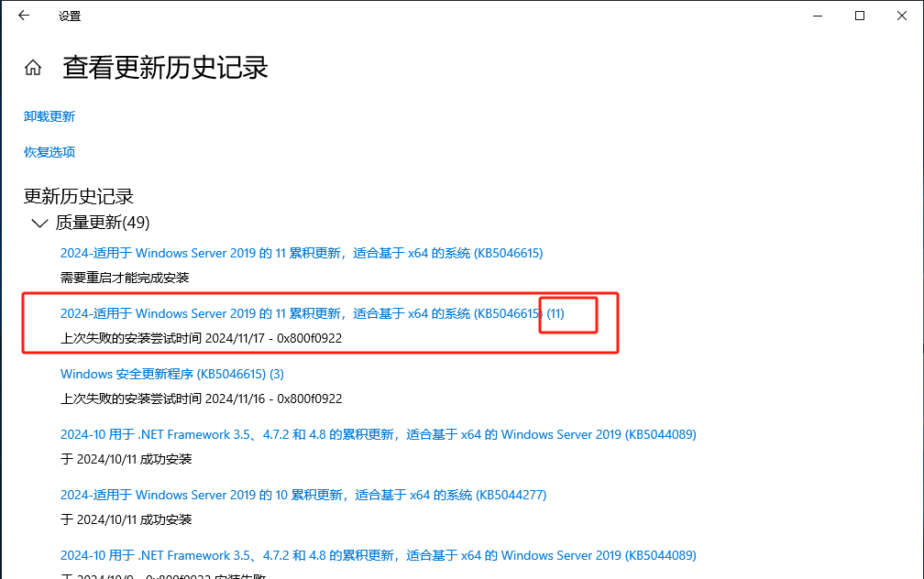Click the 查看更新历史记录 page title
The image size is (924, 579).
pyautogui.click(x=166, y=68)
